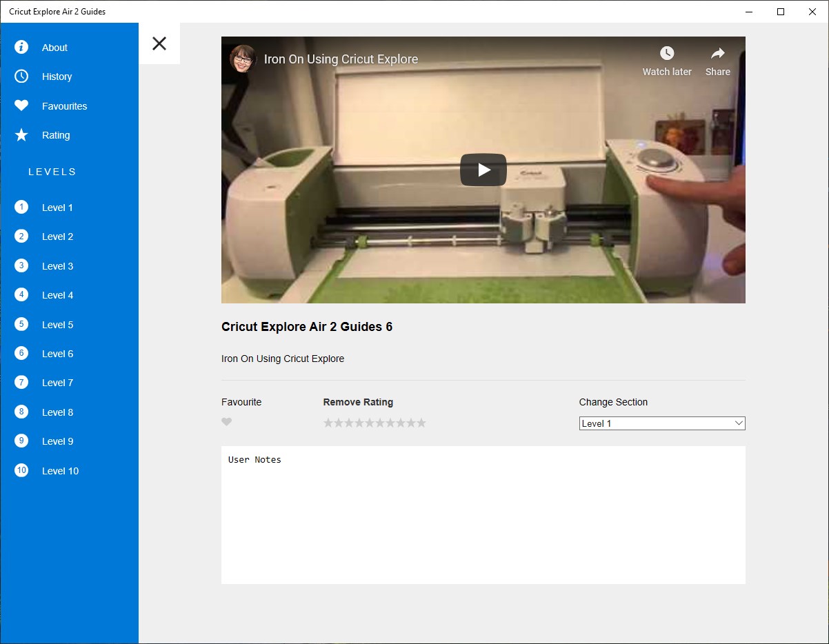Click the Change Section label

[613, 402]
